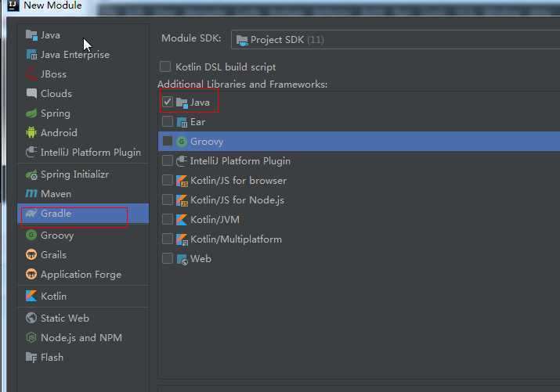Select 'Application Forge' label in sidebar
The width and height of the screenshot is (560, 392).
pos(81,275)
